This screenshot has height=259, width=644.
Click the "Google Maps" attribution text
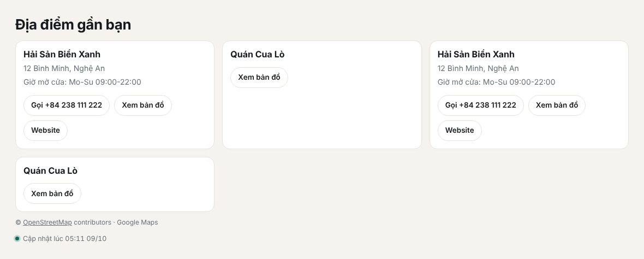coord(137,222)
